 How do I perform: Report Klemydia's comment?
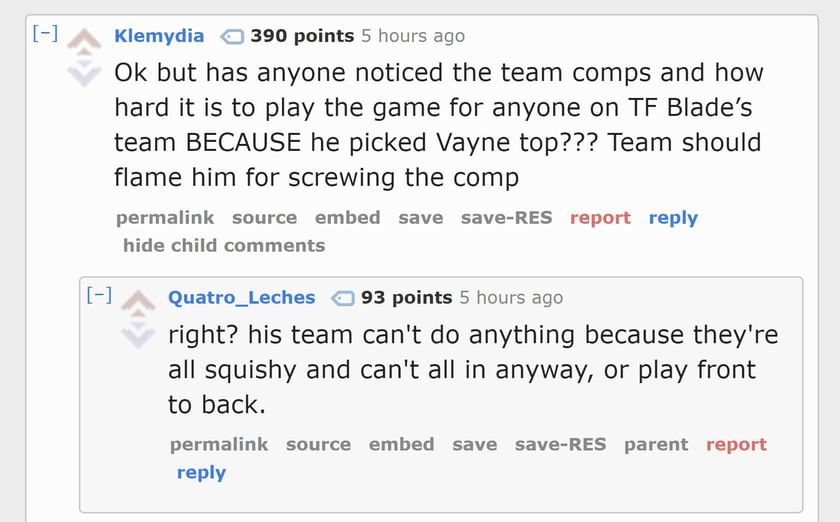coord(600,218)
